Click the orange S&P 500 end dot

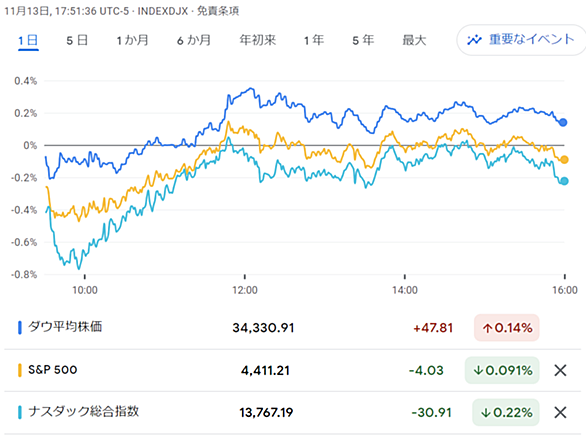(x=564, y=160)
